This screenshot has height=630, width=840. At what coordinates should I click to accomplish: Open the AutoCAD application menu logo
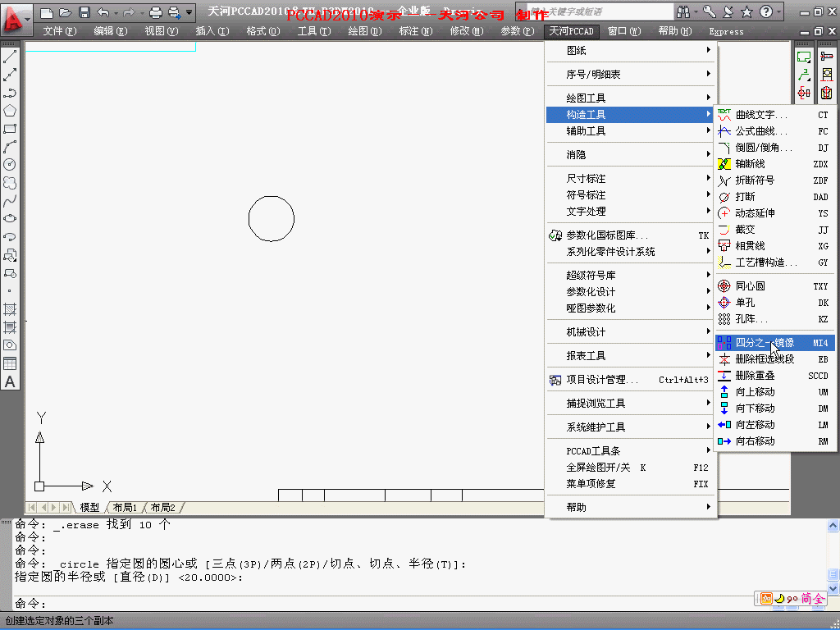click(x=15, y=21)
